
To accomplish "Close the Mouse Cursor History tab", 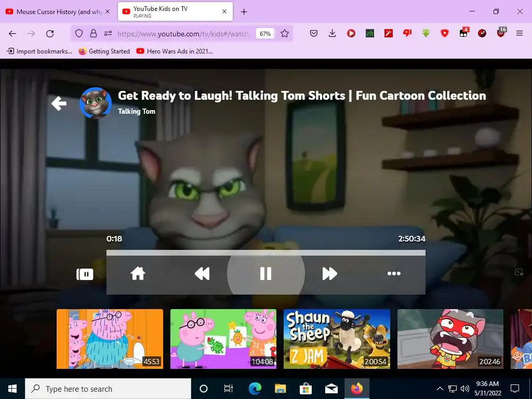I will pos(108,11).
